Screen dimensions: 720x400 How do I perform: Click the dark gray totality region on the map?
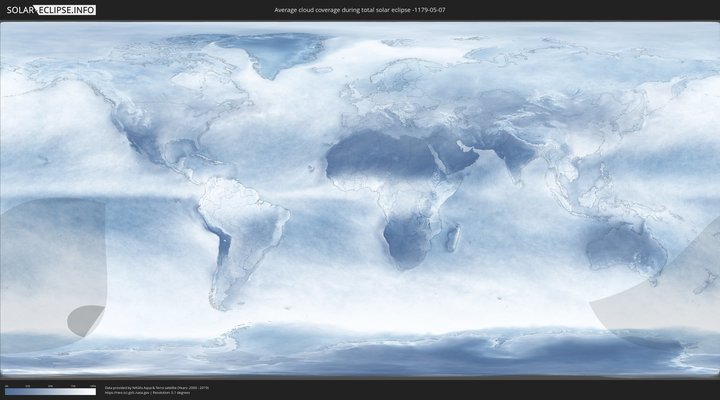(x=85, y=320)
